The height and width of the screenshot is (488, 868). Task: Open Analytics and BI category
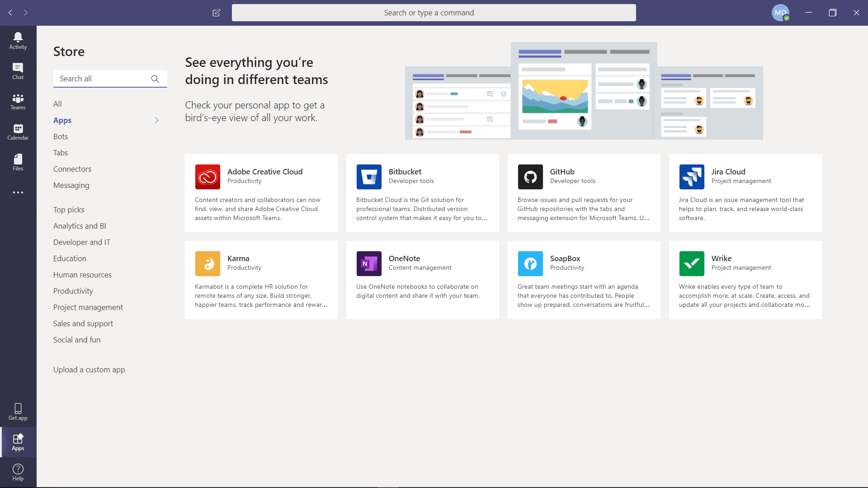[80, 226]
